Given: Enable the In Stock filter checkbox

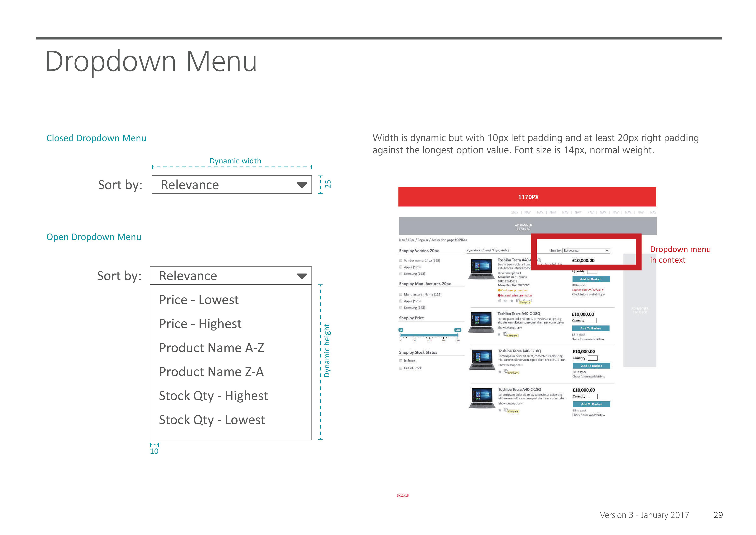Looking at the screenshot, I should (x=401, y=361).
